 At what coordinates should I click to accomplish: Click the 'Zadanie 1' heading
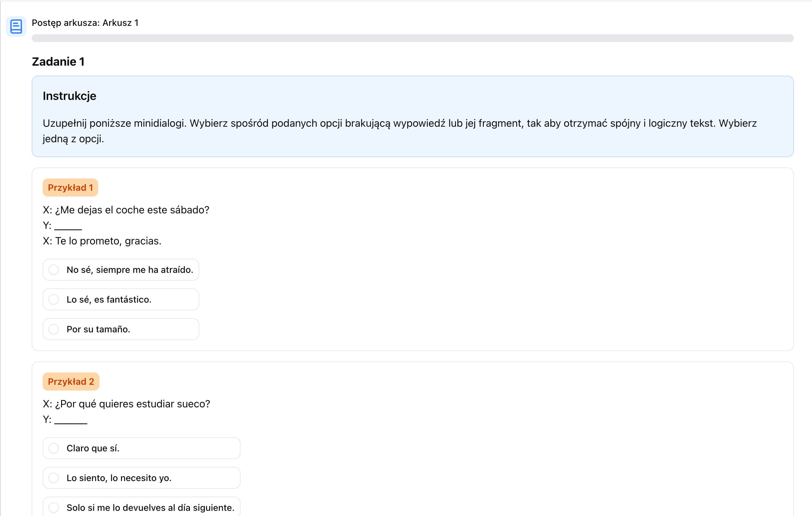58,62
